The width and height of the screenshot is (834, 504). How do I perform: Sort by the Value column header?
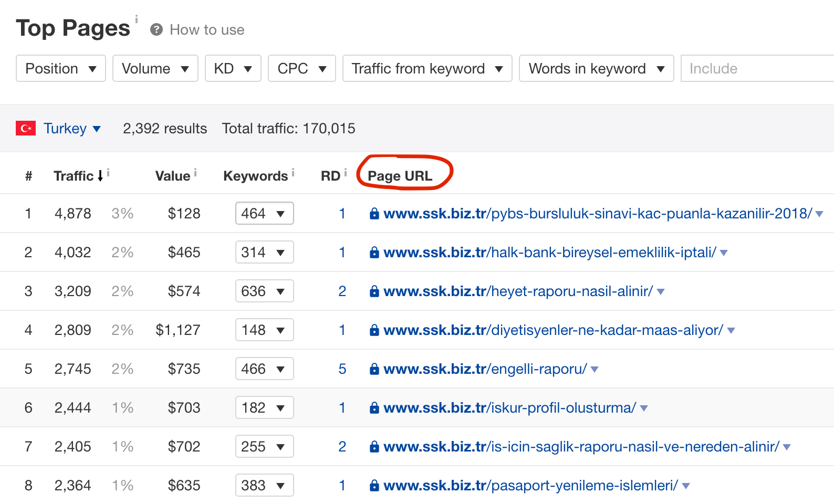[x=173, y=176]
